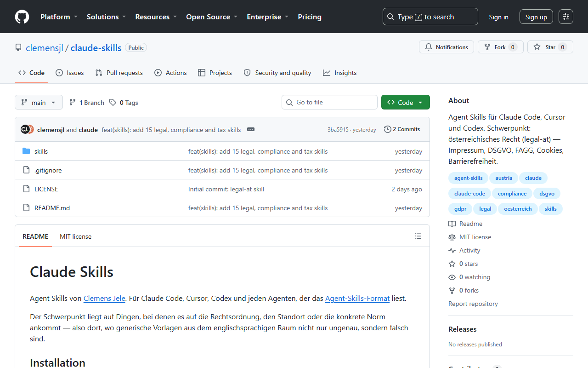The image size is (588, 368).
Task: Expand the Solutions menu
Action: tap(106, 17)
